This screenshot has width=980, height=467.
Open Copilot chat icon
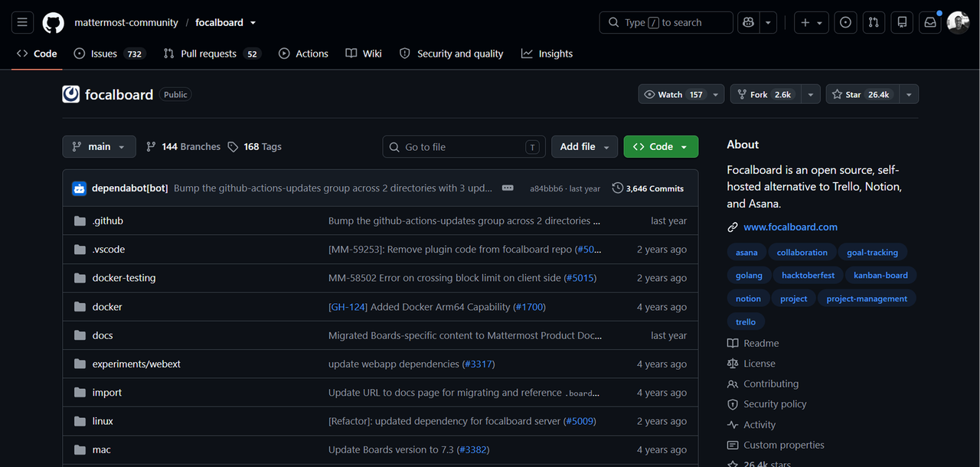[750, 22]
